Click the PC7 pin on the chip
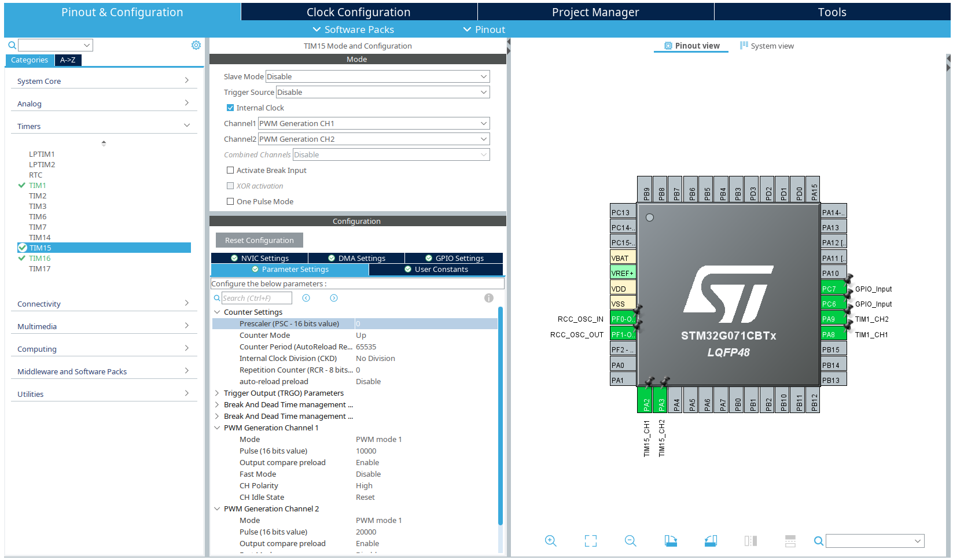The height and width of the screenshot is (560, 953). click(834, 289)
